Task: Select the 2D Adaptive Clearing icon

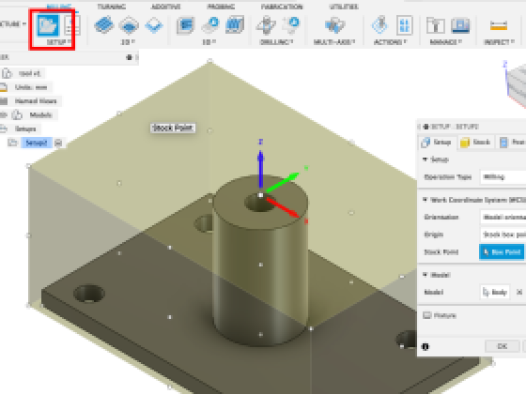Action: [104, 25]
